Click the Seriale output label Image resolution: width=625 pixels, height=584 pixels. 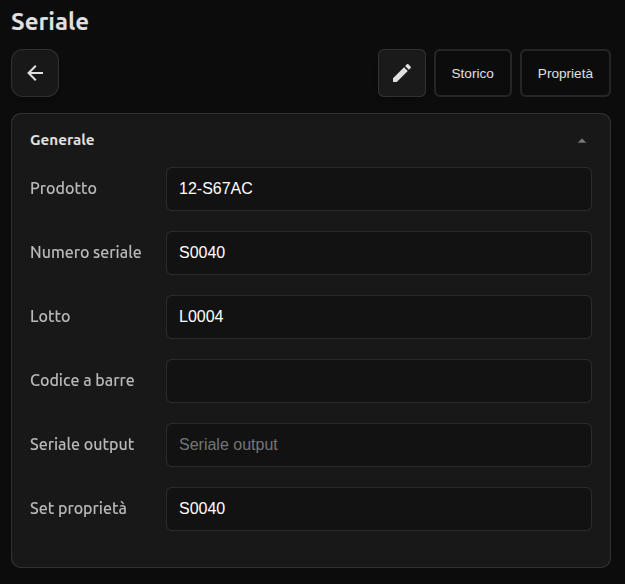(82, 444)
